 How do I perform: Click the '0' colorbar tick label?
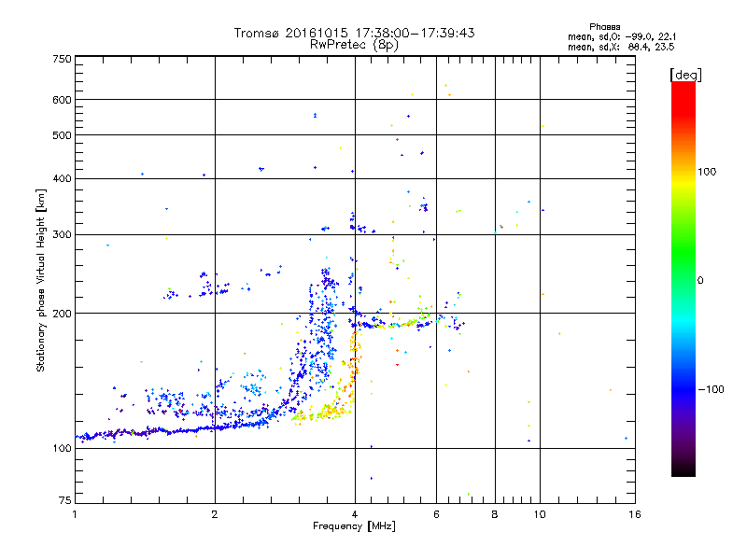[x=700, y=281]
